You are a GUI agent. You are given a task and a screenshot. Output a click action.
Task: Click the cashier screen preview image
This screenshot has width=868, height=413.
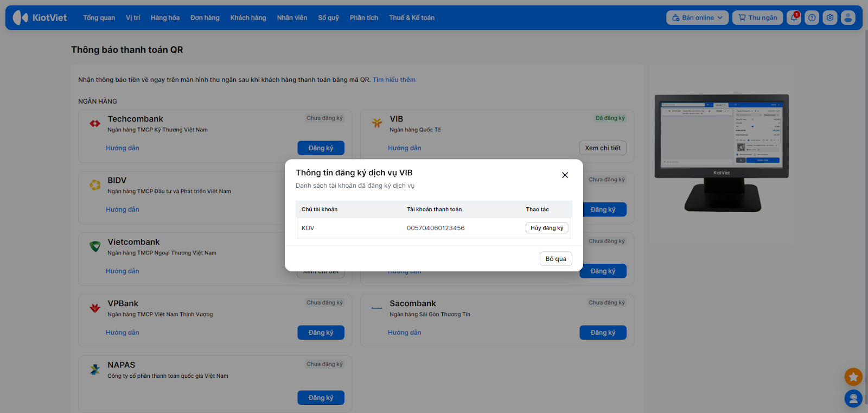[722, 152]
